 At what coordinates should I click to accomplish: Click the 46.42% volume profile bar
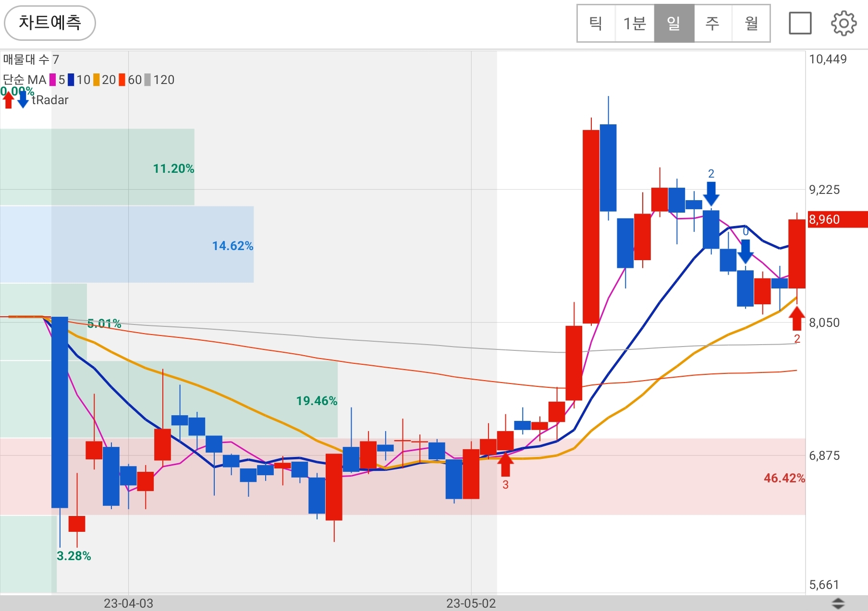click(x=403, y=477)
